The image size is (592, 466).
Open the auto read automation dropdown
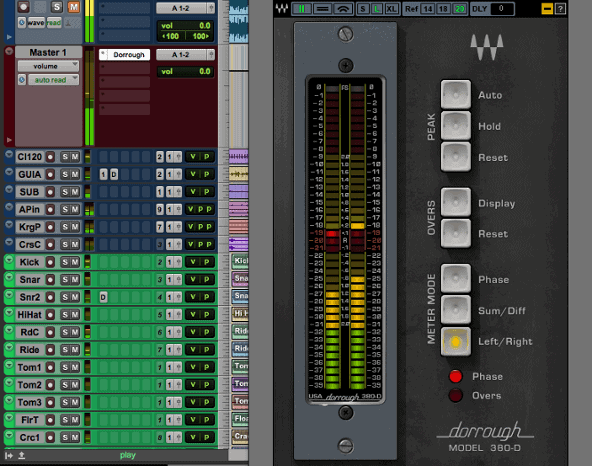[x=54, y=80]
